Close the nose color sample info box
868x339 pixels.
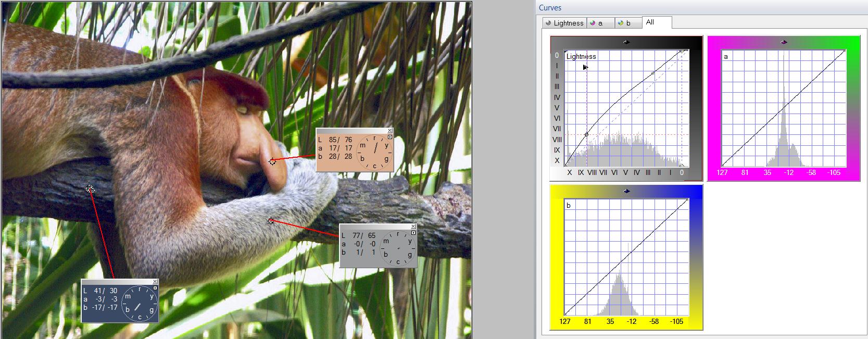point(390,131)
